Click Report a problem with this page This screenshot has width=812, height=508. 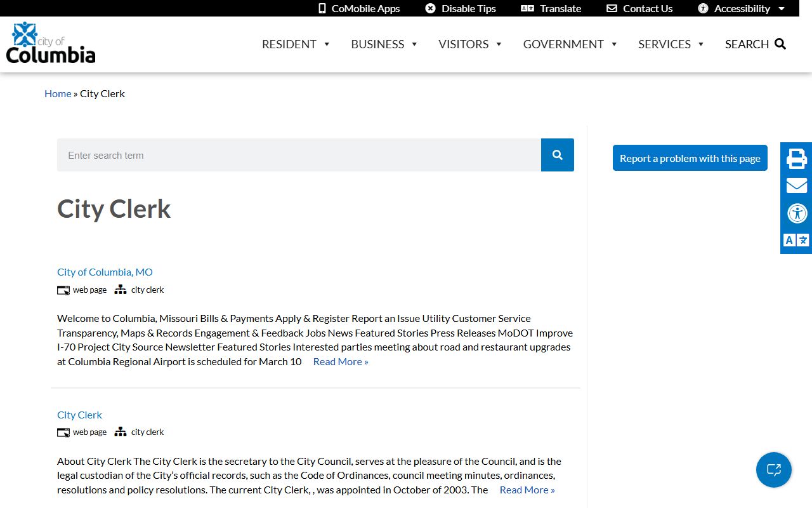point(690,158)
